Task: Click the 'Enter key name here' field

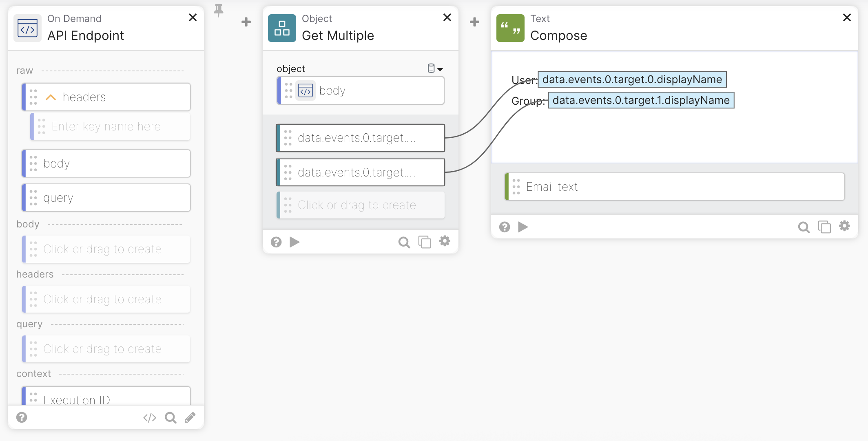Action: pos(110,127)
